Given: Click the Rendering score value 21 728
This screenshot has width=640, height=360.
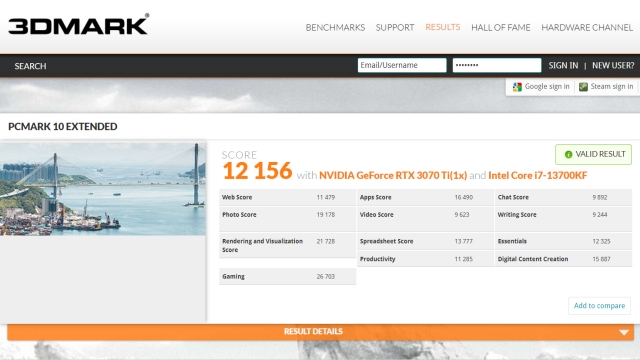Looking at the screenshot, I should 326,241.
